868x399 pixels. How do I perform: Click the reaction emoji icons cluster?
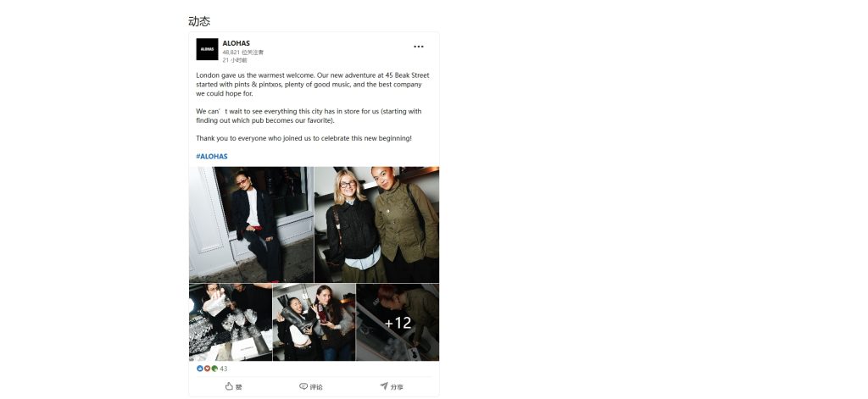click(x=207, y=369)
